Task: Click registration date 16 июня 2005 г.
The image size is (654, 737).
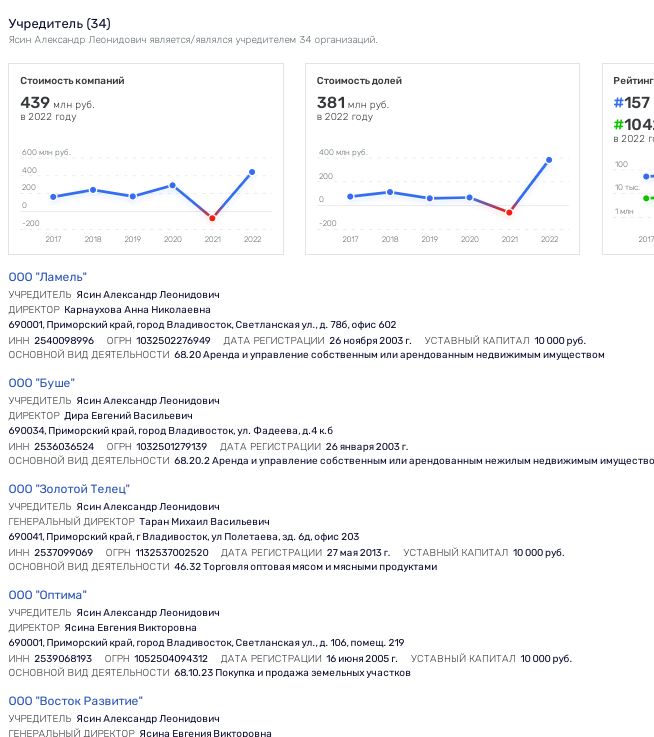Action: point(362,659)
